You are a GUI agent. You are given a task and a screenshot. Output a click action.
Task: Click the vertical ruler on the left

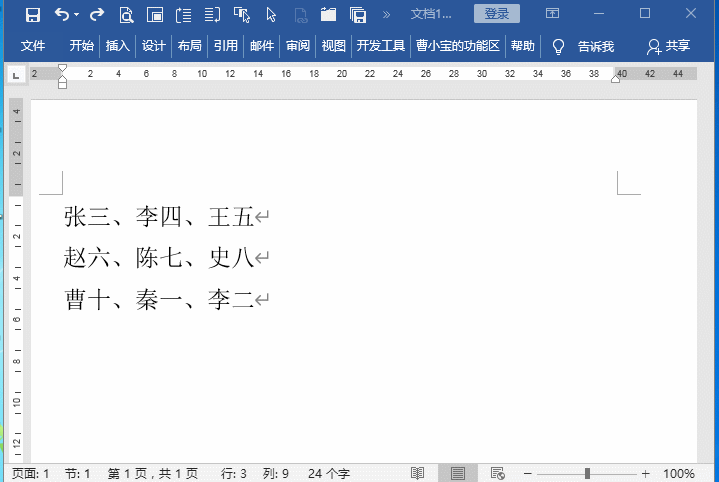(x=16, y=280)
